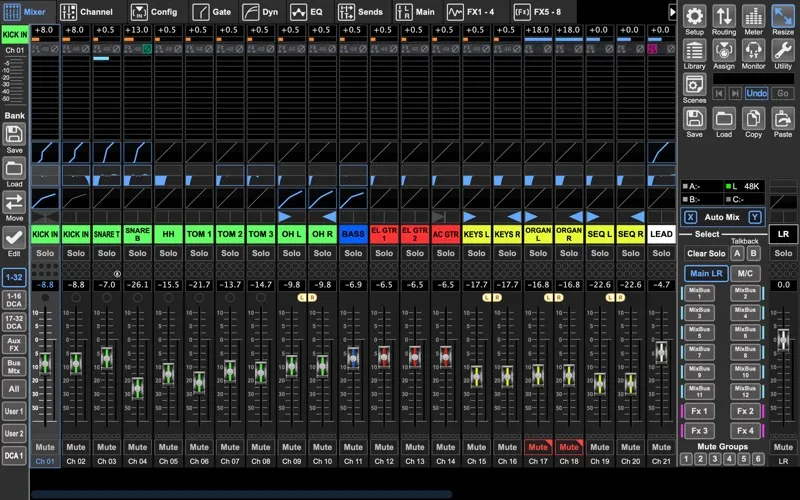Select the DCA 1 bank button
This screenshot has height=500, width=800.
tap(14, 456)
